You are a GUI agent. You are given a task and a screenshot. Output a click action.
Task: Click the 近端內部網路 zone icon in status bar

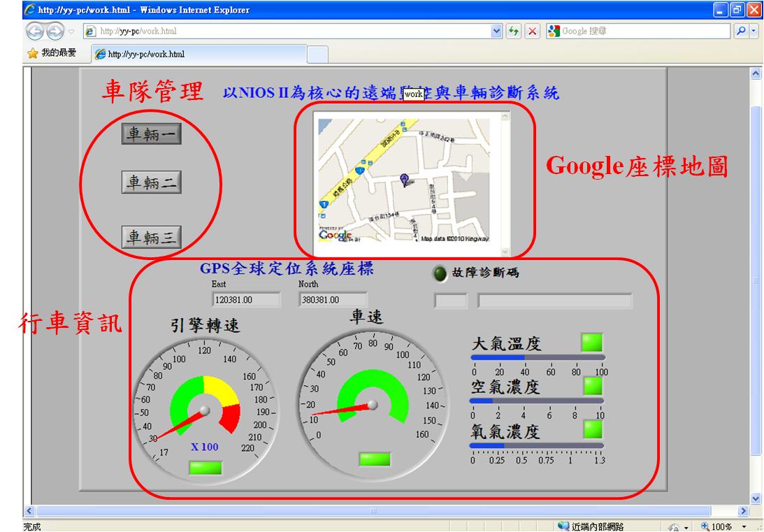[563, 526]
